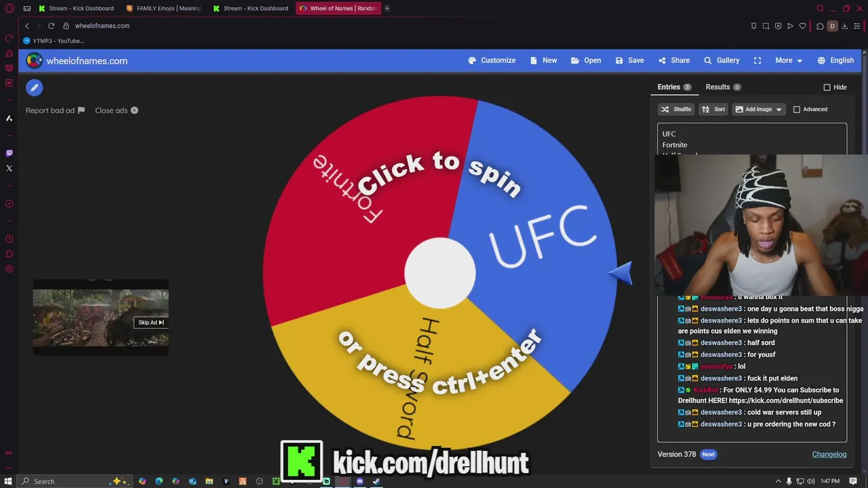Screen dimensions: 868x488
Task: Open Windows Start menu
Action: (8, 481)
